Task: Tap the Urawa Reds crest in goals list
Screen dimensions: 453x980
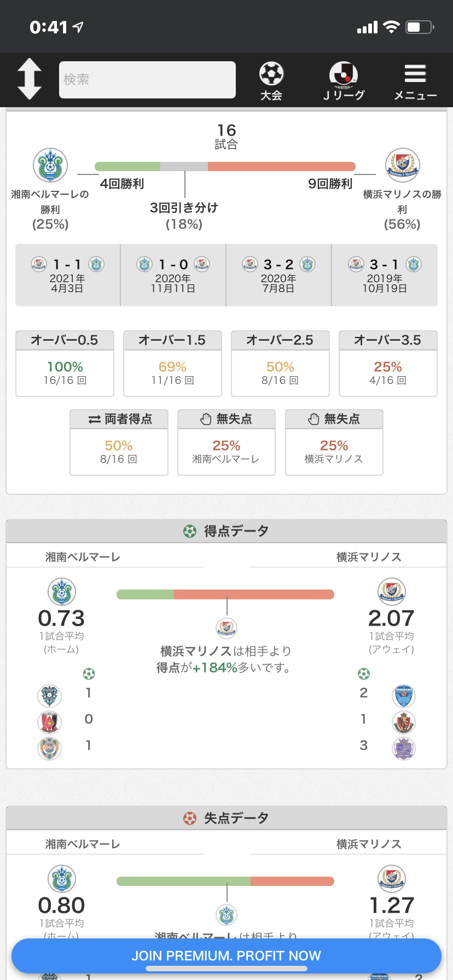Action: point(49,722)
